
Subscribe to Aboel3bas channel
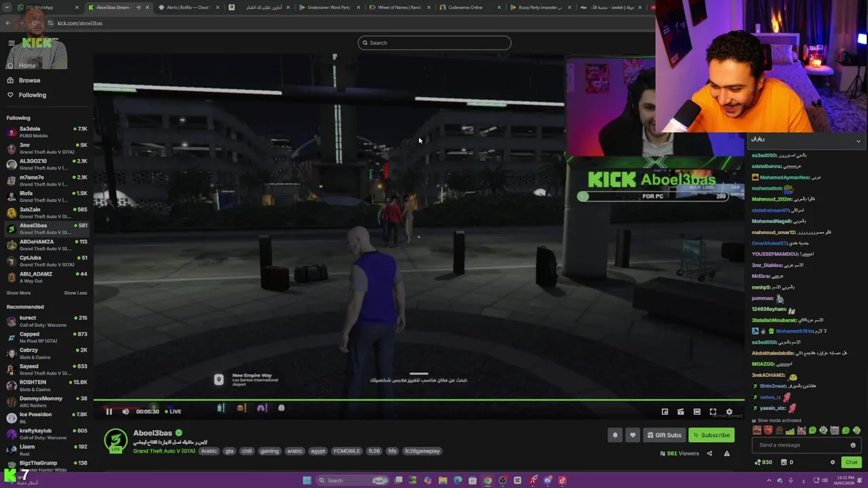point(711,435)
